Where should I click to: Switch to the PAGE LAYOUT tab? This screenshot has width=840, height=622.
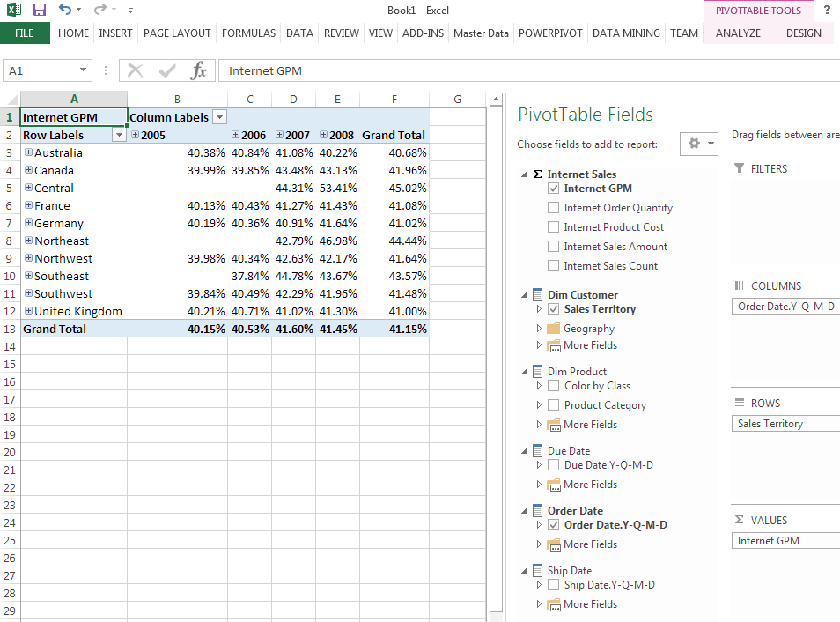(177, 33)
